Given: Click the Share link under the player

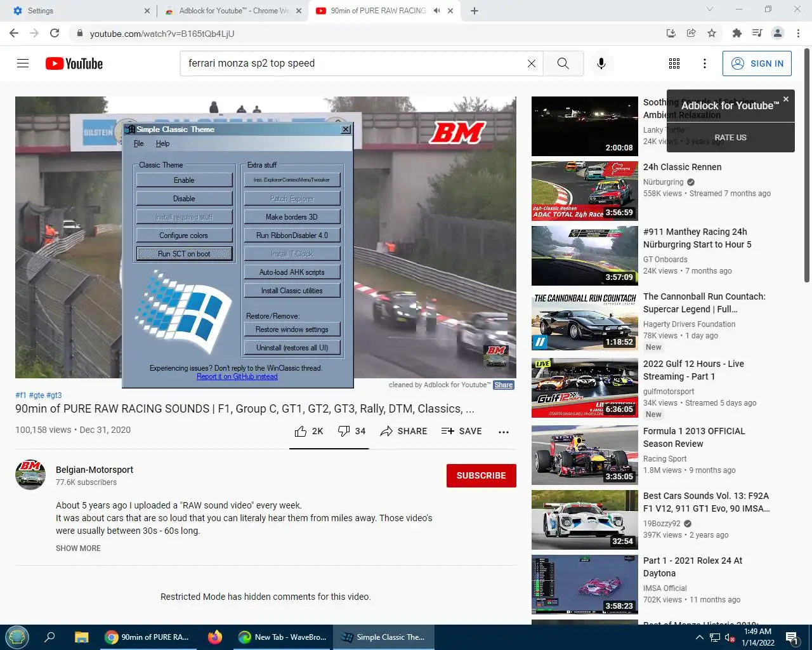Looking at the screenshot, I should [x=504, y=385].
